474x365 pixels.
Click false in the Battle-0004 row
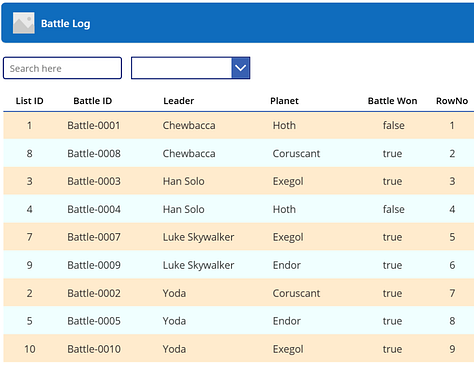394,209
